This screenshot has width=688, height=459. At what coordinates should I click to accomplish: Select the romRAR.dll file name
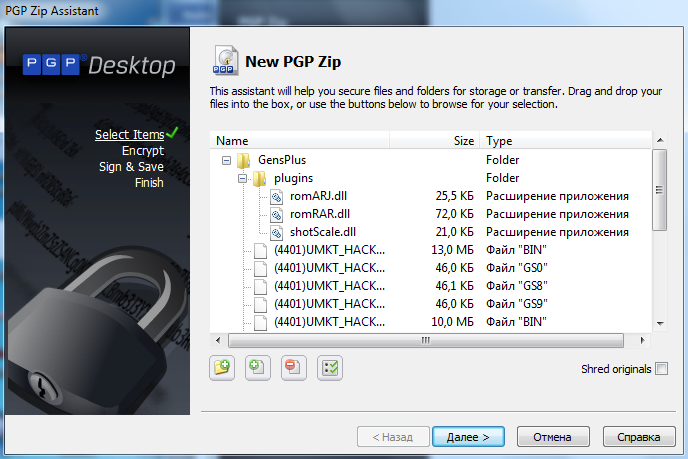click(x=319, y=214)
